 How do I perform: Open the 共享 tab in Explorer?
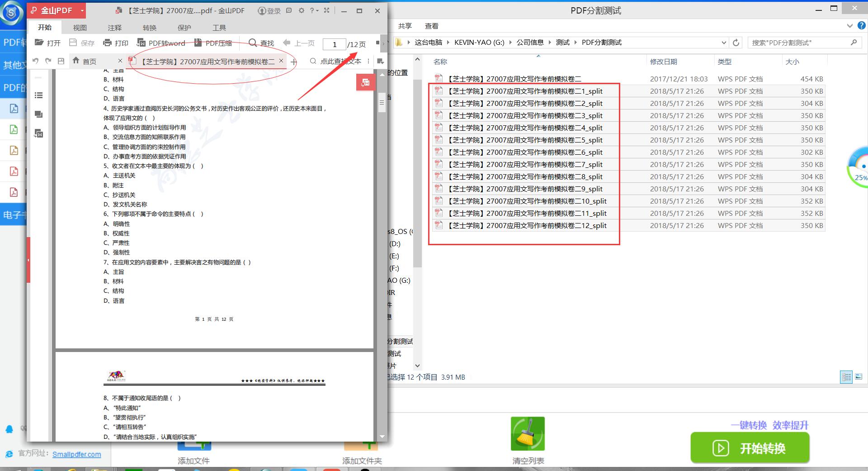pos(405,26)
